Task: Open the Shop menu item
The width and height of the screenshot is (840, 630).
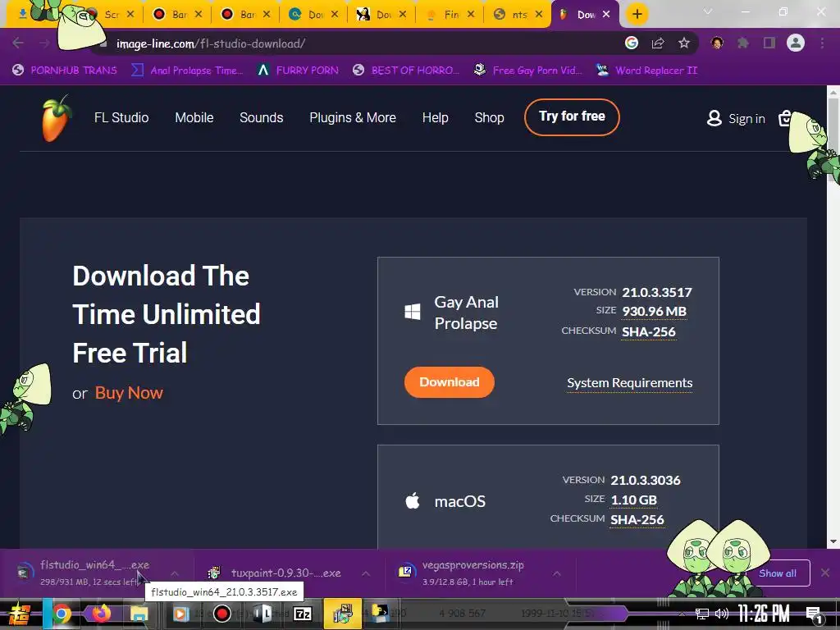Action: click(x=489, y=117)
